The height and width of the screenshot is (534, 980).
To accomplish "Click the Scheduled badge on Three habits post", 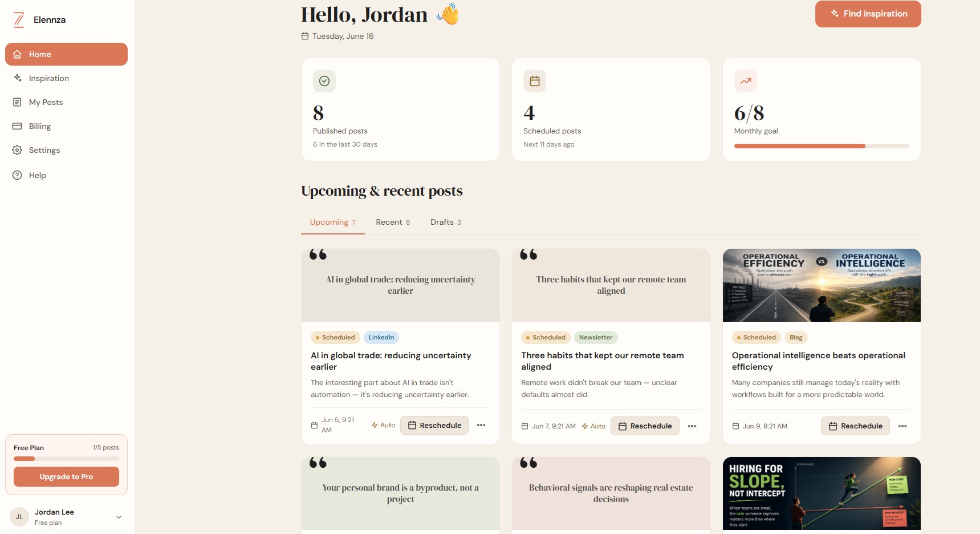I will tap(546, 337).
